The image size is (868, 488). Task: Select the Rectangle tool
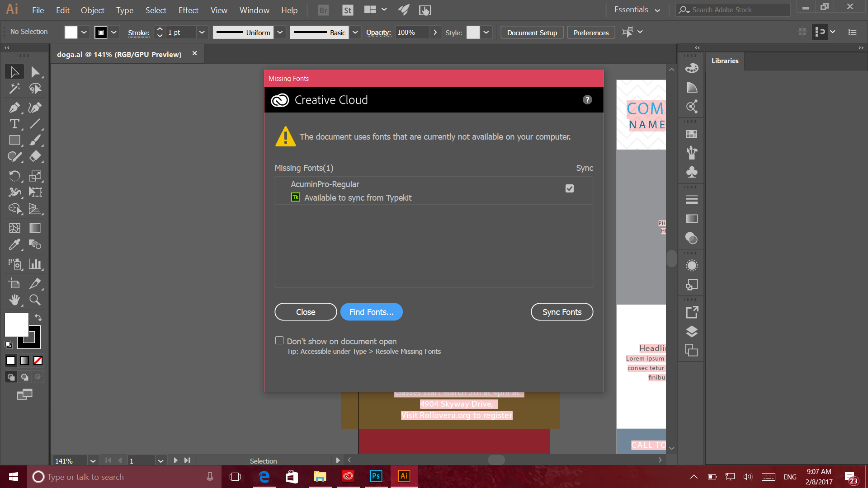coord(14,140)
